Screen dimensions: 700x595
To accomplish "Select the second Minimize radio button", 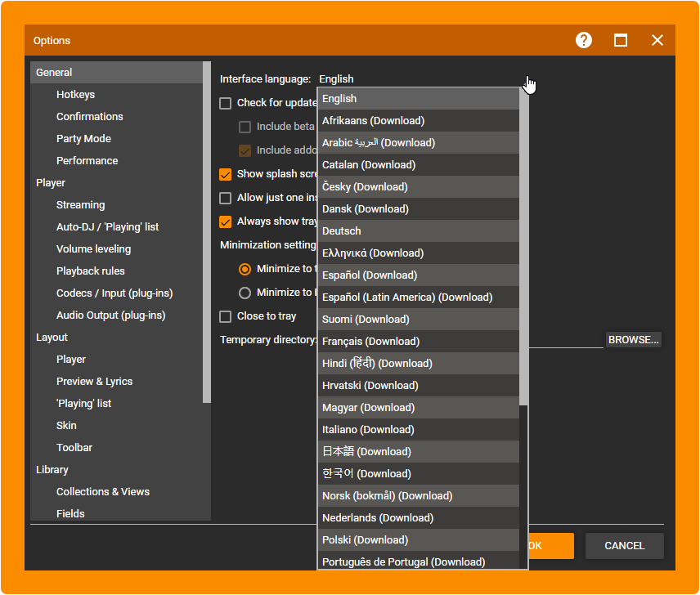I will click(245, 293).
